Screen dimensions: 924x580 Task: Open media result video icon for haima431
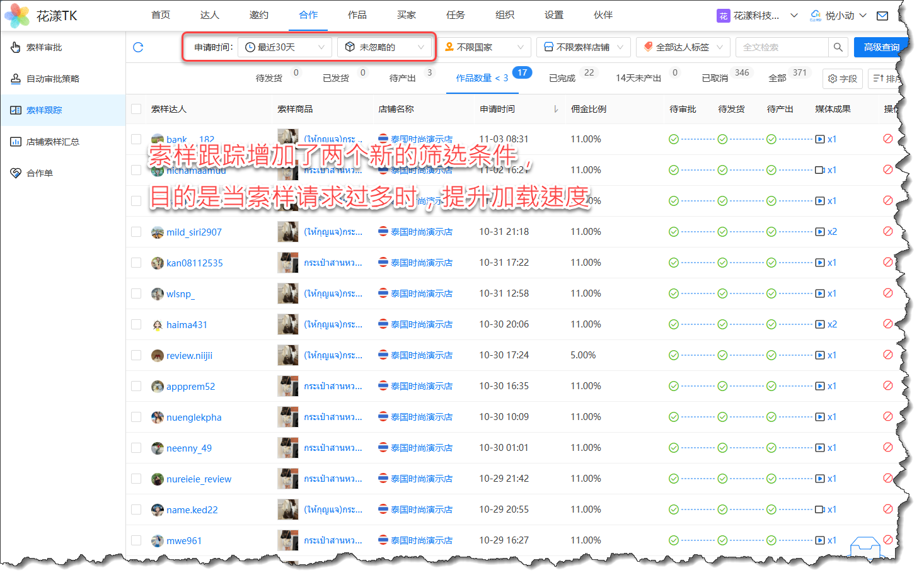click(820, 324)
